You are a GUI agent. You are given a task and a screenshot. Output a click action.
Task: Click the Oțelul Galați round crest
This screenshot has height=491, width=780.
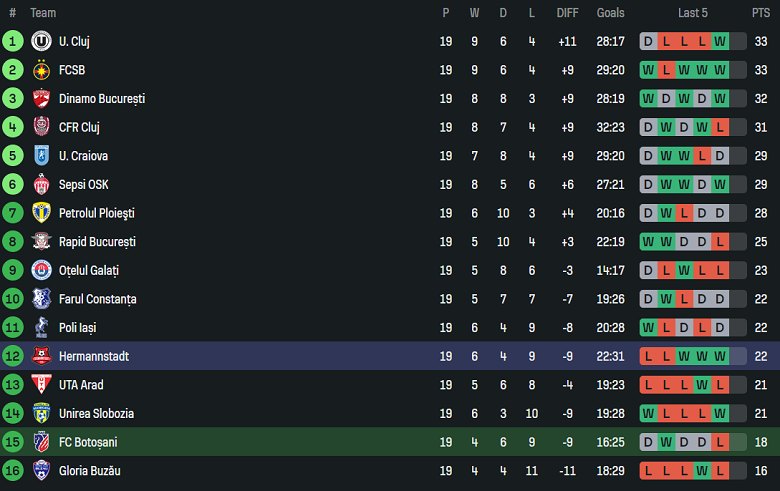coord(41,270)
